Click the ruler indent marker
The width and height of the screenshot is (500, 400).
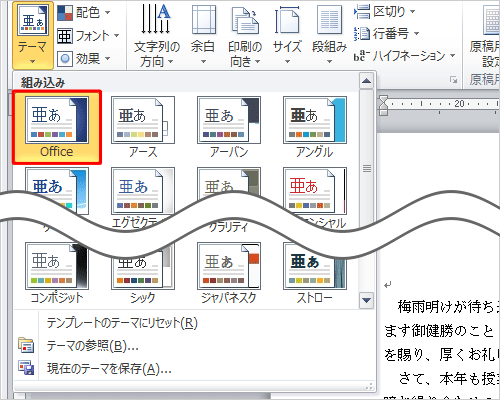(384, 105)
